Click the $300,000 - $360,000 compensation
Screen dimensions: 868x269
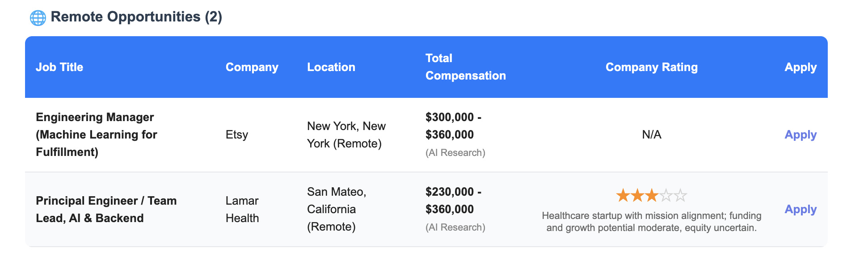point(454,126)
